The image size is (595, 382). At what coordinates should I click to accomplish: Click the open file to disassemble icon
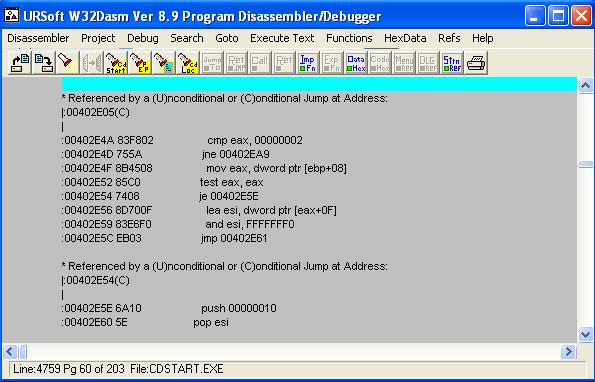pos(20,63)
